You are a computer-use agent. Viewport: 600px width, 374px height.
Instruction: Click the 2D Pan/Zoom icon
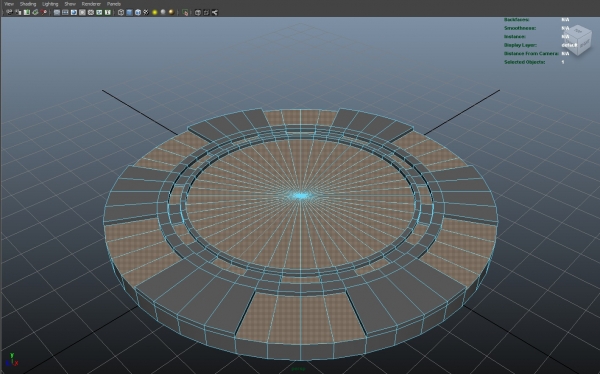pos(44,12)
